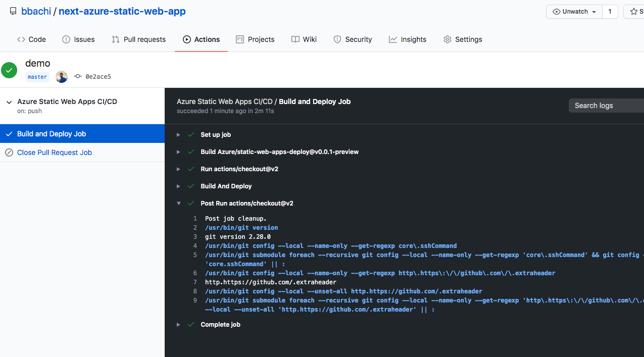Screen dimensions: 644x357
Task: Click the commit icon beside 0e2ace5
Action: pos(77,77)
